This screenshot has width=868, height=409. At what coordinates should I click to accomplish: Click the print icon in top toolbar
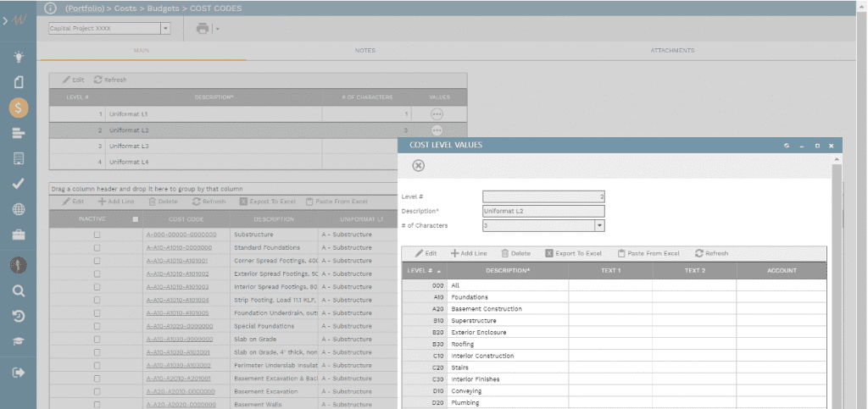coord(202,29)
